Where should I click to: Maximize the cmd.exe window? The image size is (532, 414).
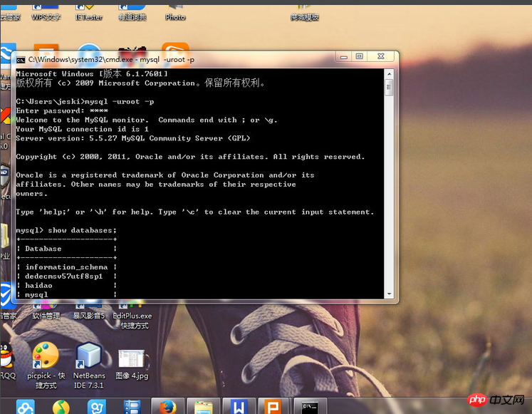[x=359, y=56]
